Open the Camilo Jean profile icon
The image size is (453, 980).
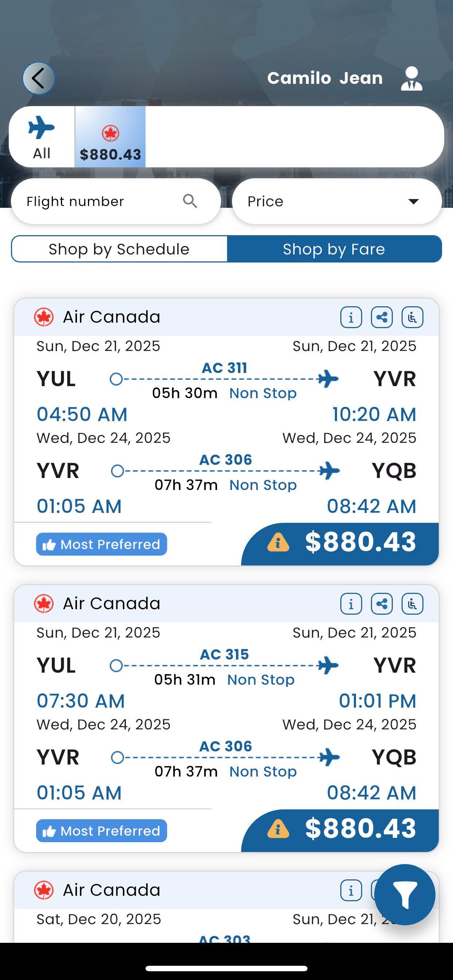(x=411, y=78)
